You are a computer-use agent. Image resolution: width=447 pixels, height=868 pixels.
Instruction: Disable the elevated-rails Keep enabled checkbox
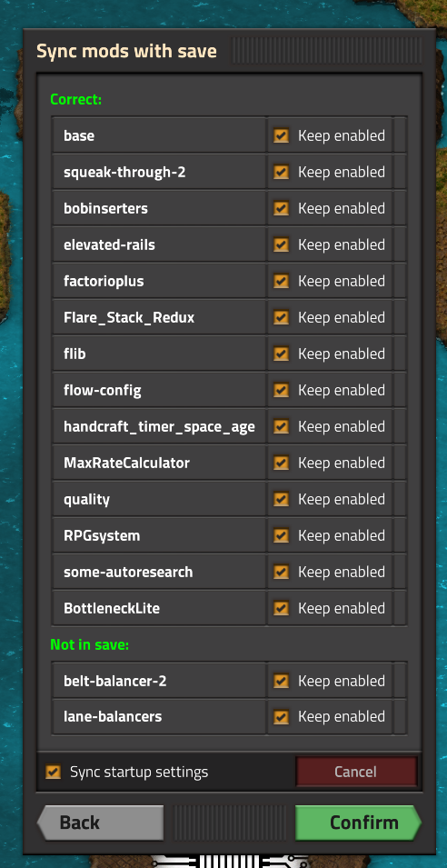[x=281, y=244]
